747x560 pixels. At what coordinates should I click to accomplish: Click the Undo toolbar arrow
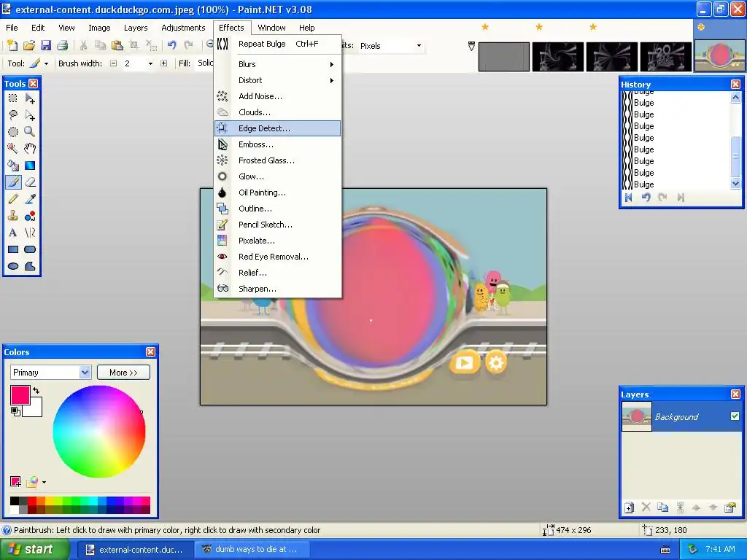(172, 45)
